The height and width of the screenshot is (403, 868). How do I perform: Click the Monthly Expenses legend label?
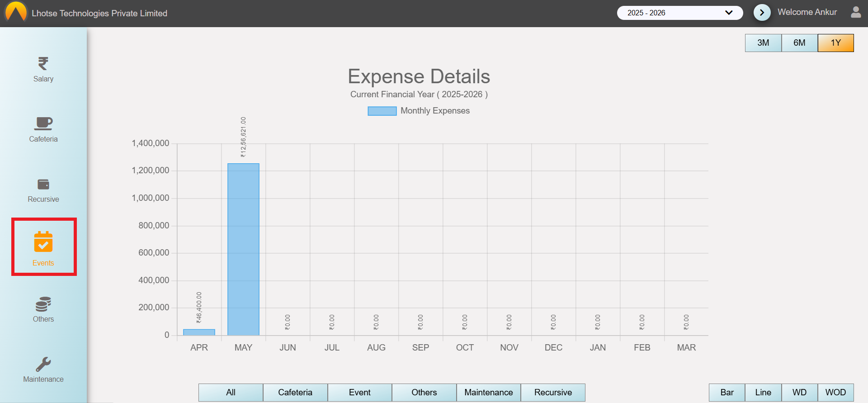coord(435,111)
